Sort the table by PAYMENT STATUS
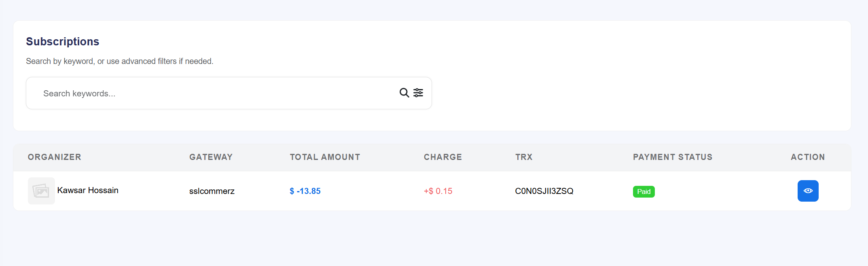 coord(672,157)
